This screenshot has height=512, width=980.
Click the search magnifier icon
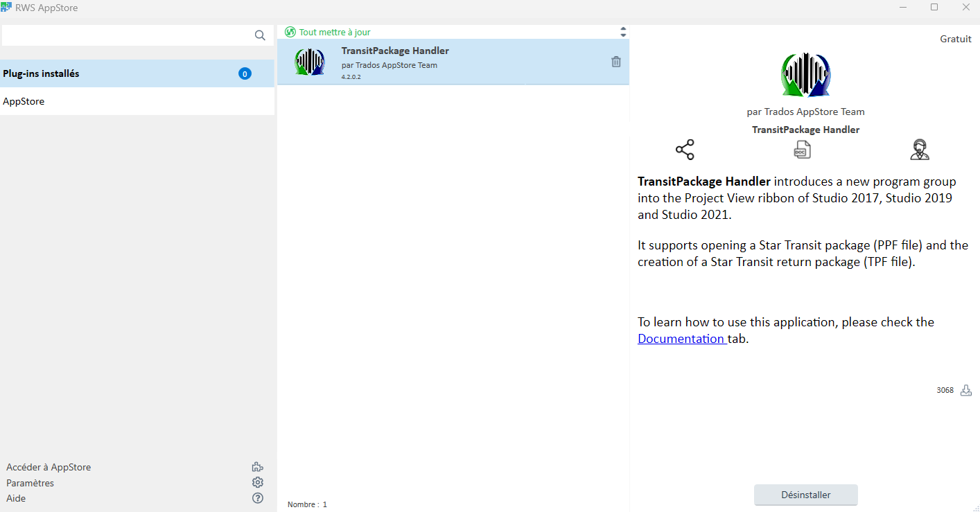260,35
